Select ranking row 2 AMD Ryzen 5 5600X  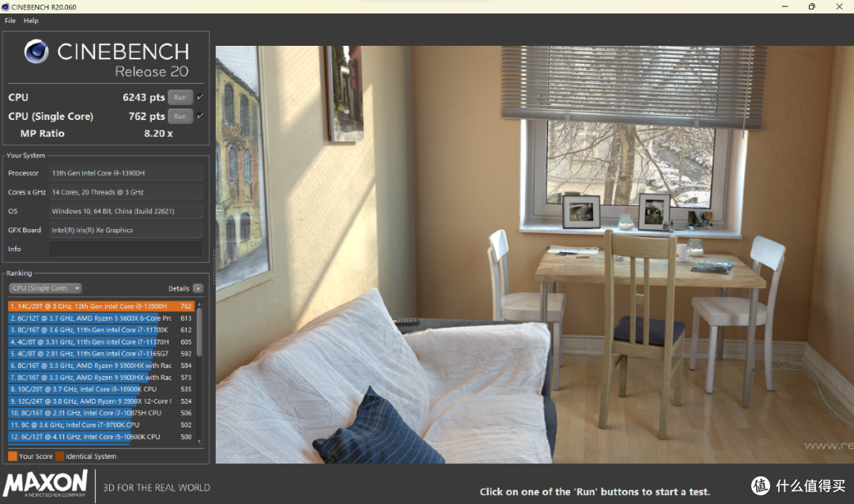[100, 318]
